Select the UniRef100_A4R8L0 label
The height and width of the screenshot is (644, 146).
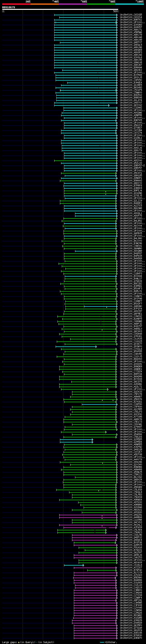[131, 329]
